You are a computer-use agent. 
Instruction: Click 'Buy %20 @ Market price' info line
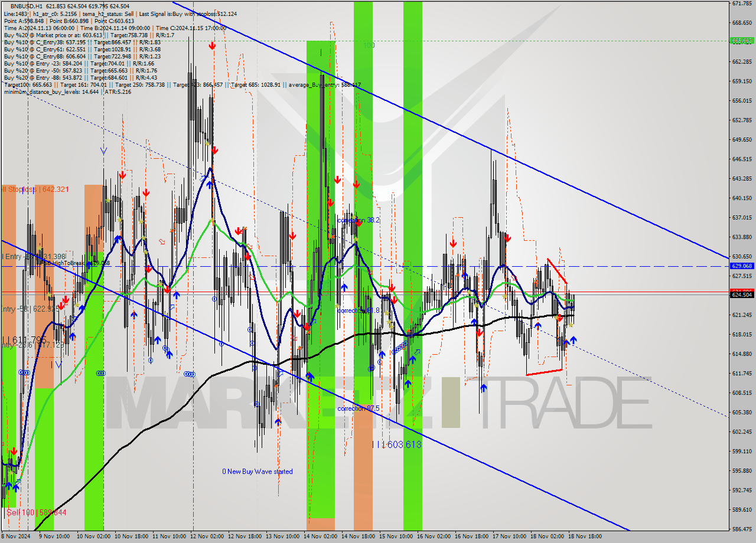(x=89, y=35)
